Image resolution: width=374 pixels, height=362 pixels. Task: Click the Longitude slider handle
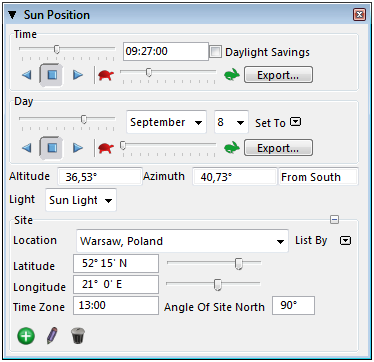(218, 285)
